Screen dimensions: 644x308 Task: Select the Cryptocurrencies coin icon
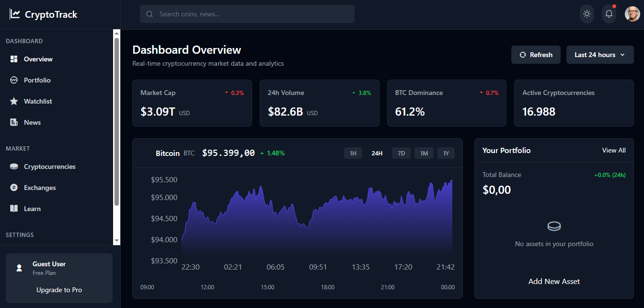[x=14, y=166]
